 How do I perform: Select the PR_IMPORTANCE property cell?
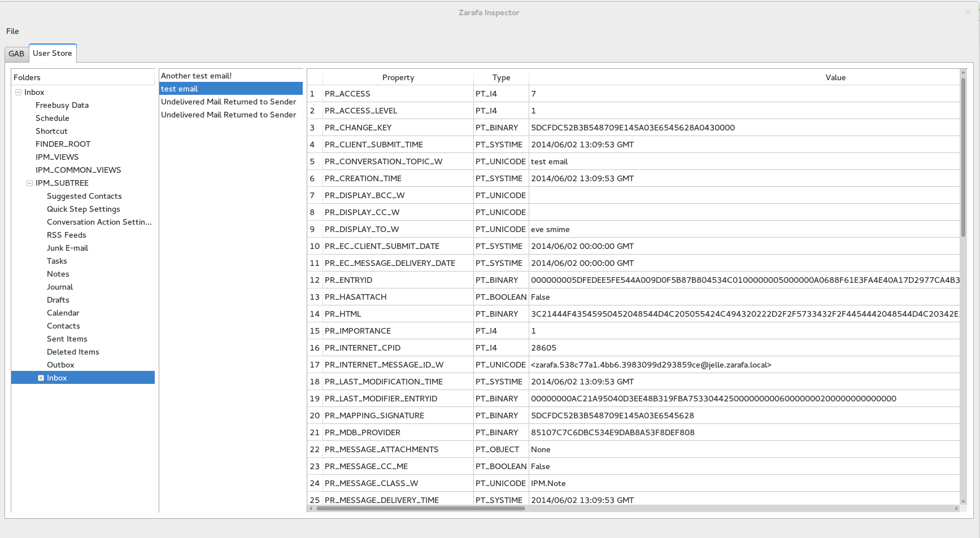[398, 331]
